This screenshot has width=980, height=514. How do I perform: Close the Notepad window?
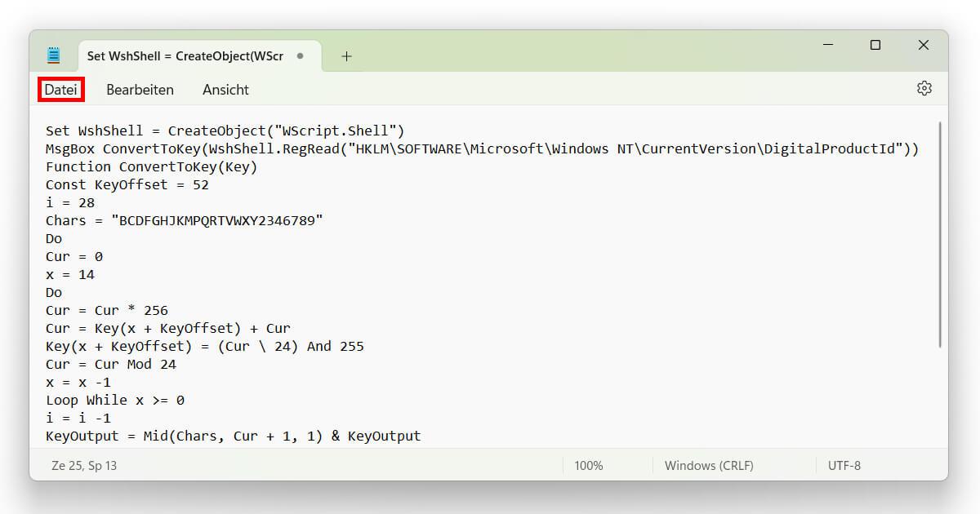[924, 46]
